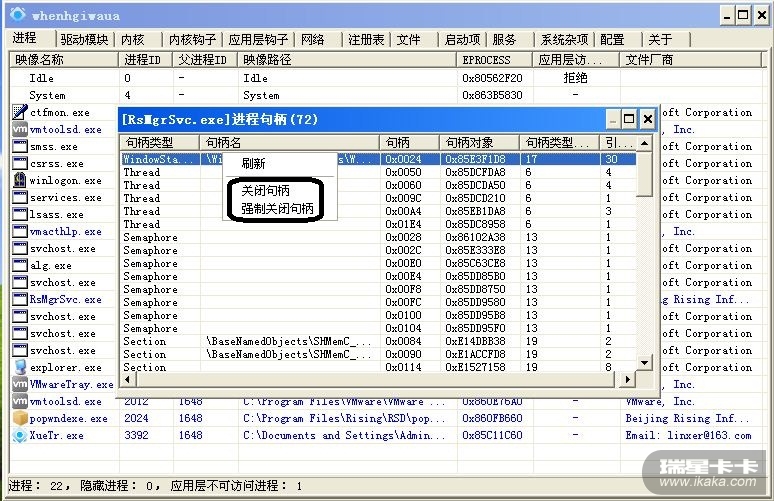Switch to the 服务 tab
774x501 pixels.
(504, 39)
